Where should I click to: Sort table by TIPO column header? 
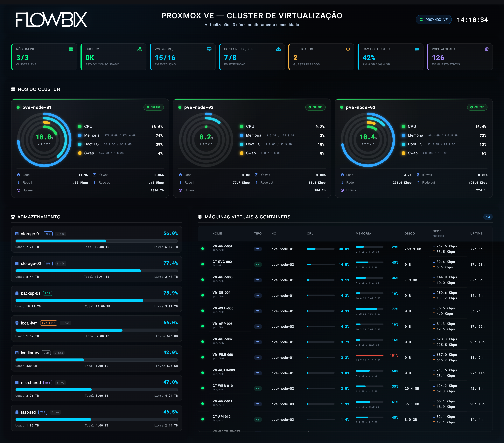pos(258,233)
